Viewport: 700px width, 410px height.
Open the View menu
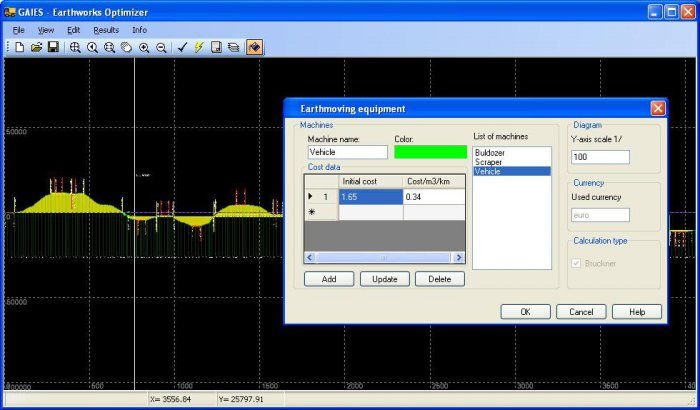pyautogui.click(x=46, y=30)
